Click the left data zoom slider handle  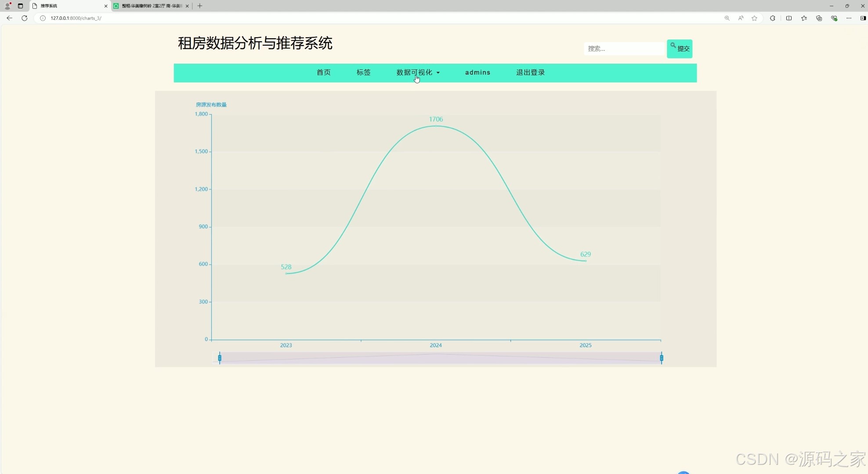point(220,358)
